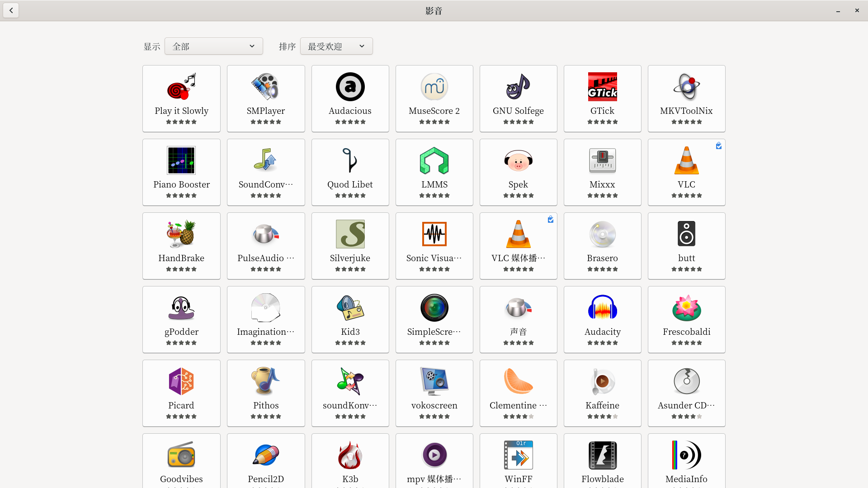
Task: Open the WinFF converter icon
Action: pyautogui.click(x=519, y=455)
